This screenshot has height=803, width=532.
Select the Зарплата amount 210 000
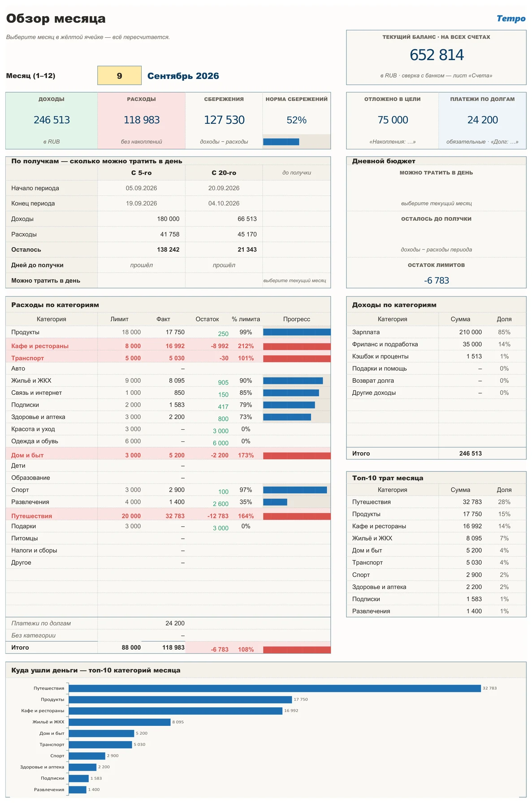click(470, 332)
